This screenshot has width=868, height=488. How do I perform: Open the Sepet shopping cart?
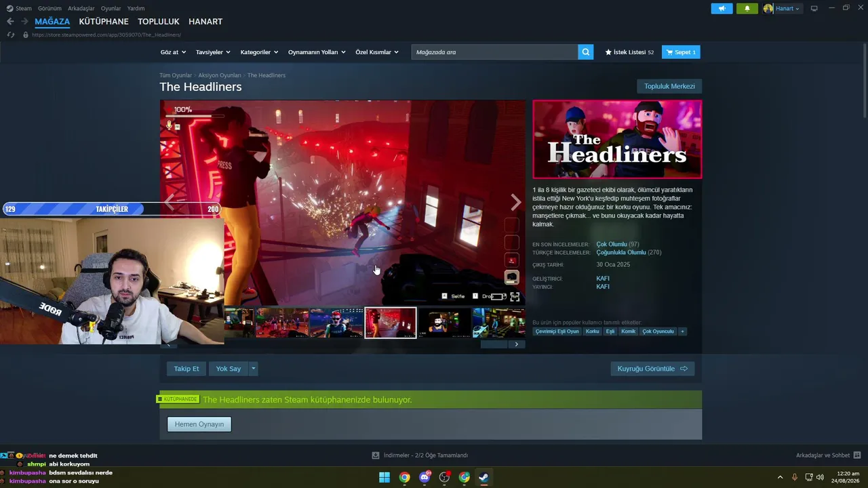pos(681,52)
